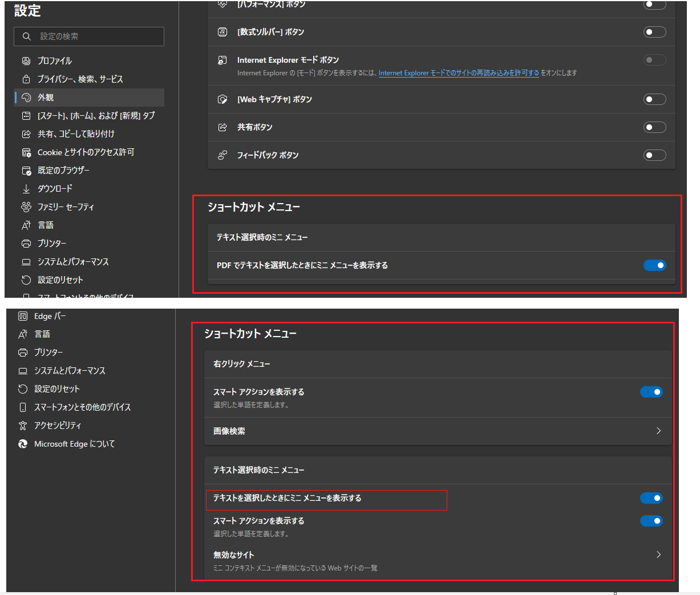Enable the 共有ボタン switch
Image resolution: width=700 pixels, height=595 pixels.
coord(655,127)
